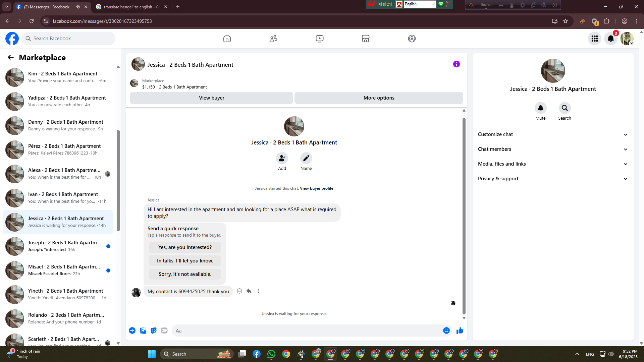Mute the Jessica conversation
Screen dimensions: 644x362
click(x=541, y=108)
